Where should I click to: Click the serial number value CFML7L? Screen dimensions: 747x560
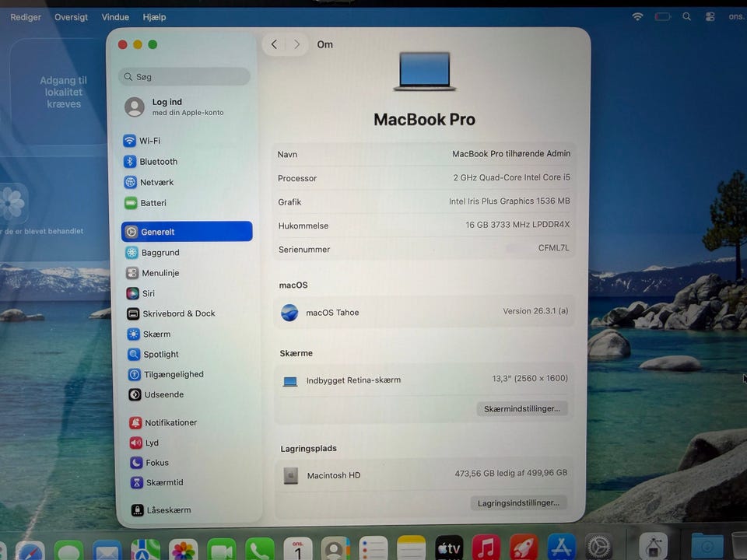(553, 247)
